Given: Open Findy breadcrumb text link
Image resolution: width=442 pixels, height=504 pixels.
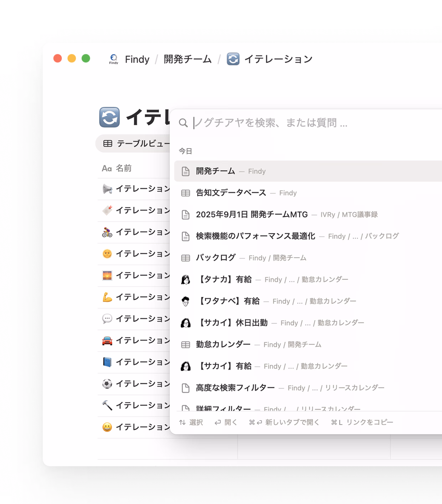Looking at the screenshot, I should 137,59.
